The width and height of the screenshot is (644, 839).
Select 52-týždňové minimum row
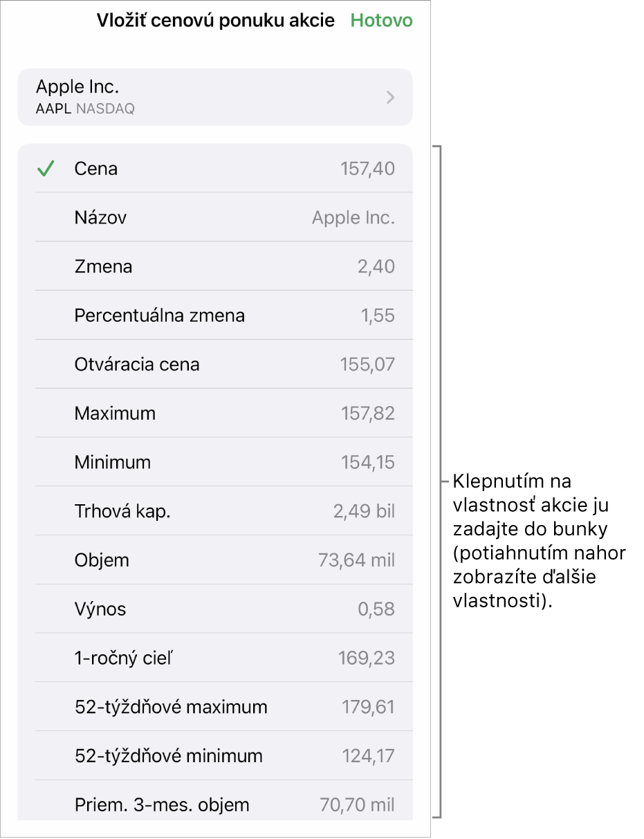point(215,756)
